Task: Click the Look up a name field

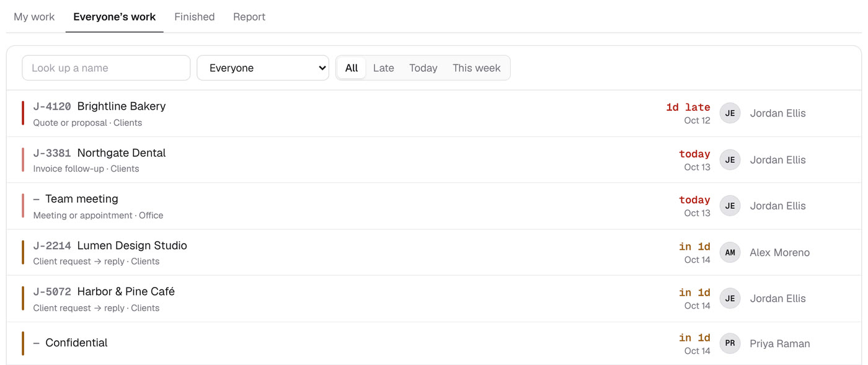Action: 106,68
